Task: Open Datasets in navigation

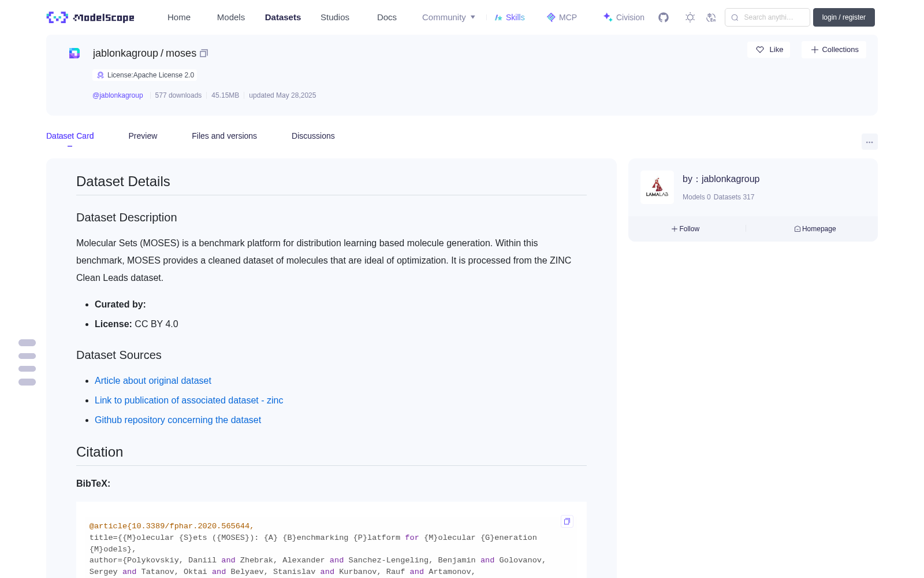Action: pos(283,17)
